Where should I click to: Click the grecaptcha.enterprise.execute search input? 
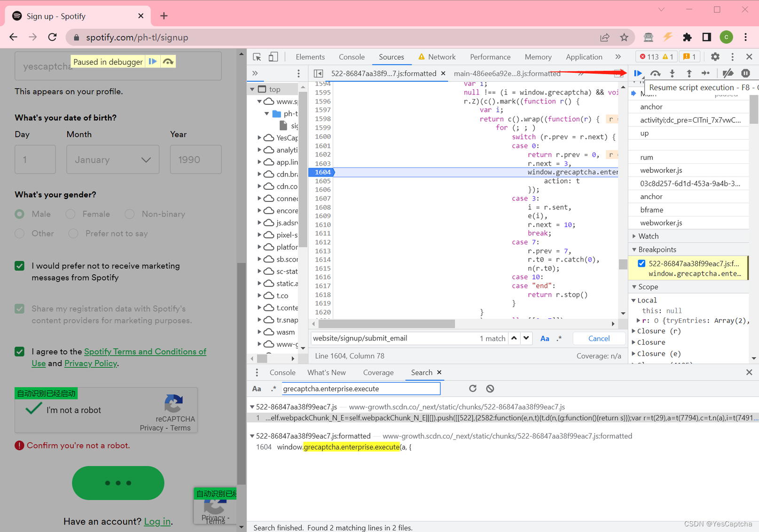361,388
